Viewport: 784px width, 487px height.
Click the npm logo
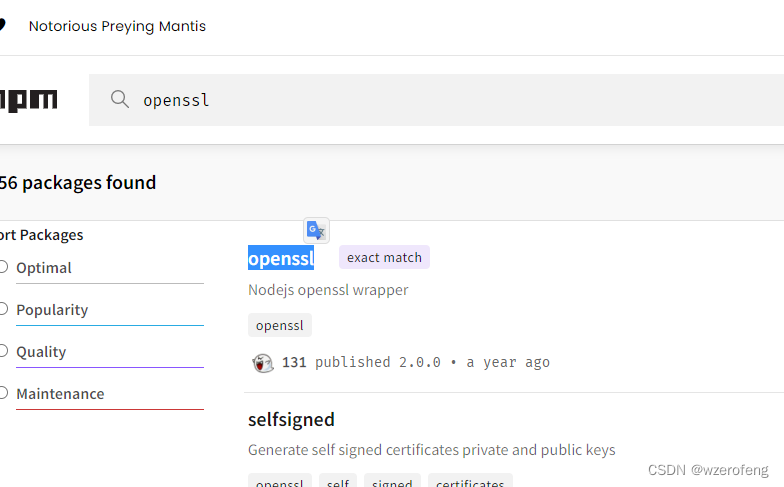click(x=29, y=99)
